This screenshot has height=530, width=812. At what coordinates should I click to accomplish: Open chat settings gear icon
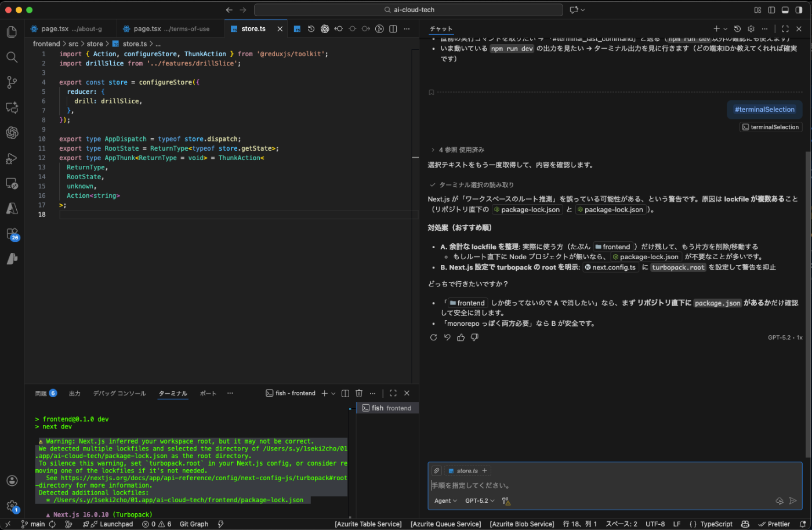pos(751,28)
